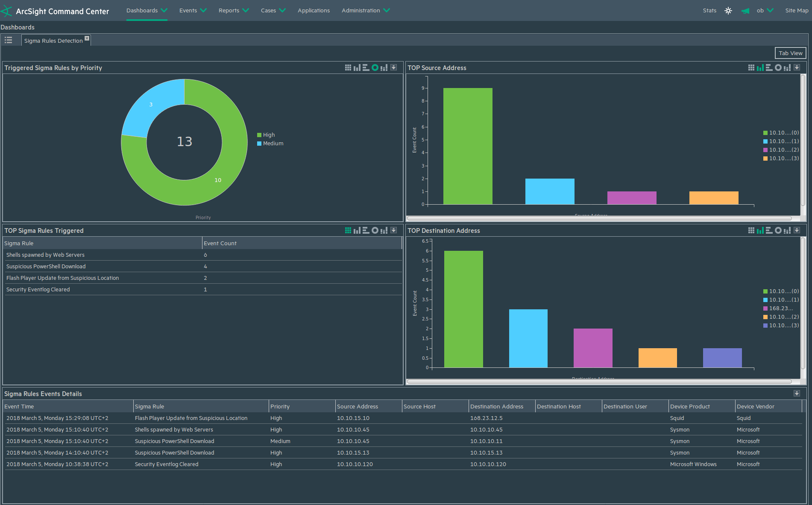Viewport: 812px width, 505px height.
Task: Open Sigma Rules Events Details panel options dropdown
Action: click(797, 393)
